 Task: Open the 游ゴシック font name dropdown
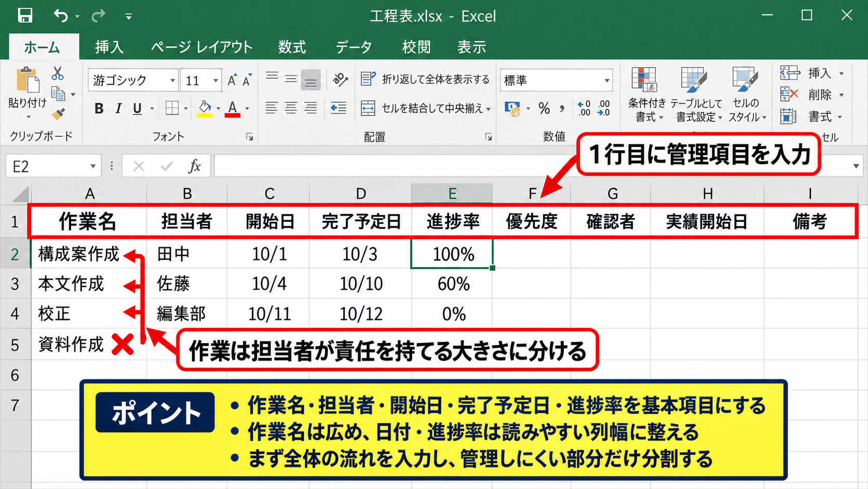[172, 81]
